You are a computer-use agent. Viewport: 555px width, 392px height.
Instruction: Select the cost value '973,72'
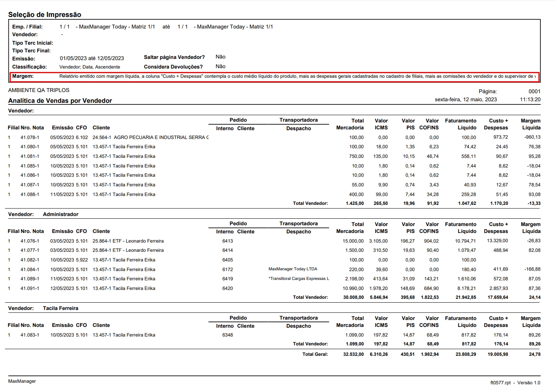pos(501,137)
